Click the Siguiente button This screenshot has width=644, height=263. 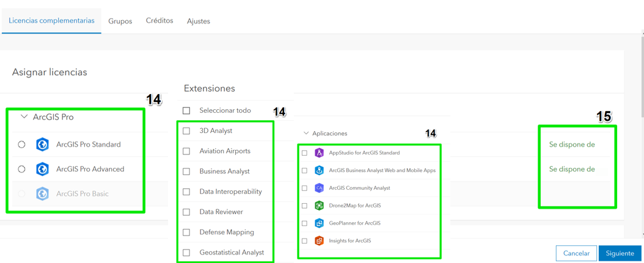coord(620,254)
